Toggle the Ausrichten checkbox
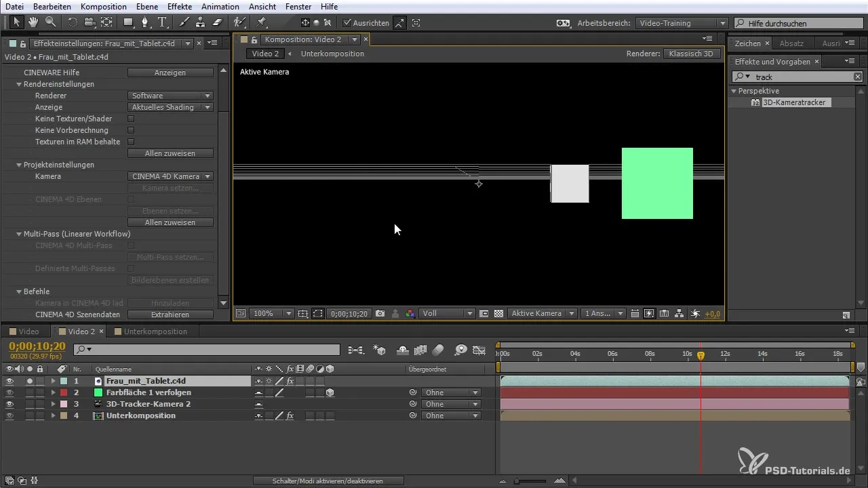The width and height of the screenshot is (868, 488). [x=347, y=23]
